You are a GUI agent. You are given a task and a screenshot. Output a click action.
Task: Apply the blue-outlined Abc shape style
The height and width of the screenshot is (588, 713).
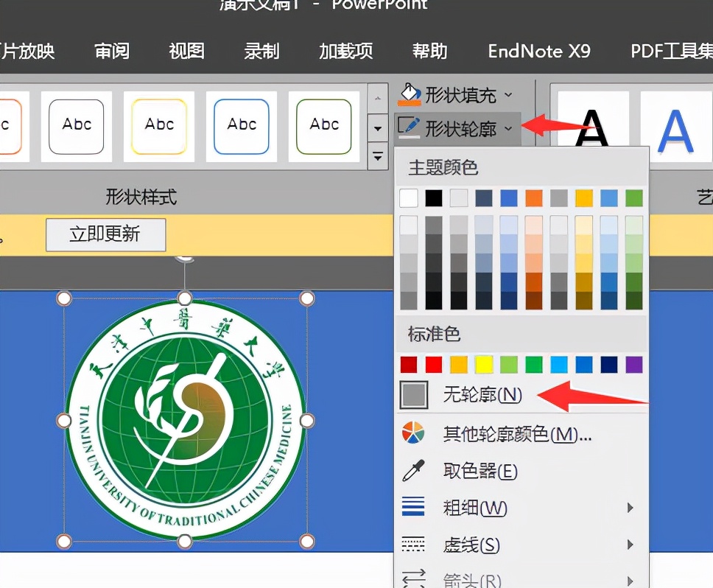click(x=242, y=127)
